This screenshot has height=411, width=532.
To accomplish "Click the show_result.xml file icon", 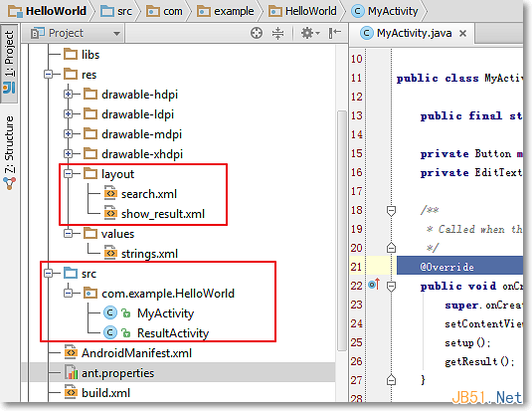I will (110, 213).
